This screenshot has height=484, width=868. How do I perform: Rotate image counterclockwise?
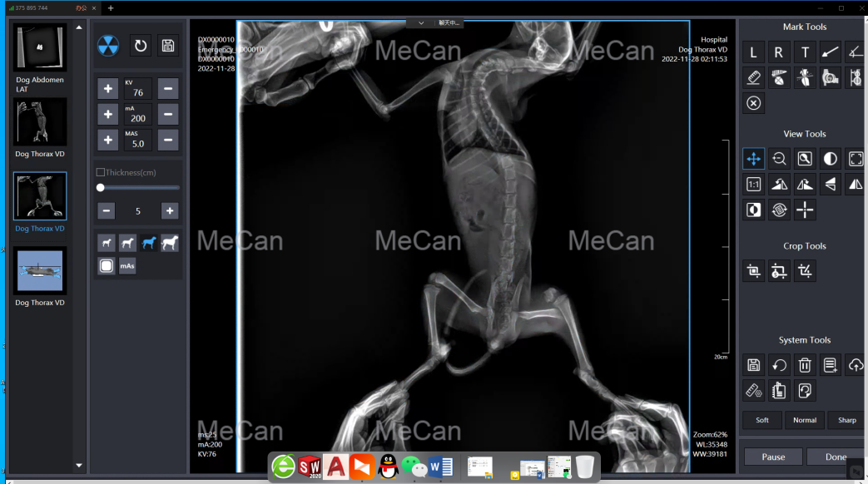[x=779, y=185]
